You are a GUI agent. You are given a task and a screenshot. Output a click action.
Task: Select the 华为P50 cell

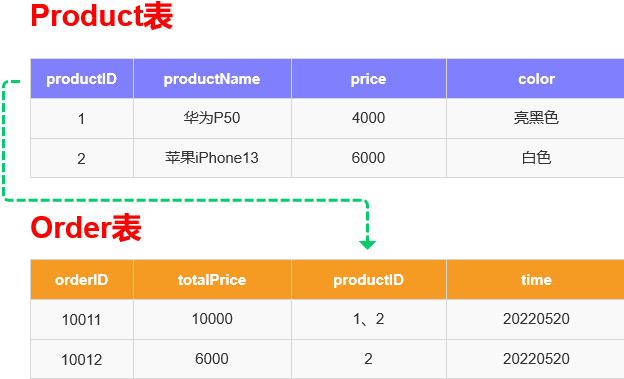[213, 118]
